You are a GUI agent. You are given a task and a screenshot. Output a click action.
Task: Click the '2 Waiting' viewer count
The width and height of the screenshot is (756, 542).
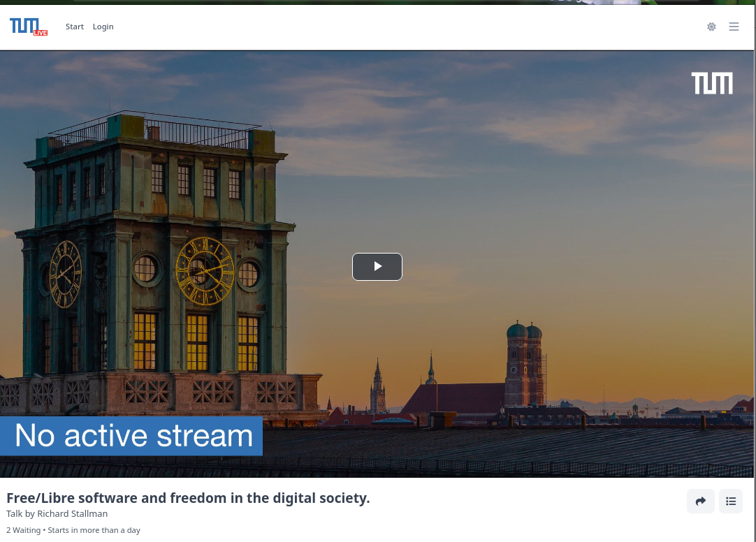[x=23, y=530]
